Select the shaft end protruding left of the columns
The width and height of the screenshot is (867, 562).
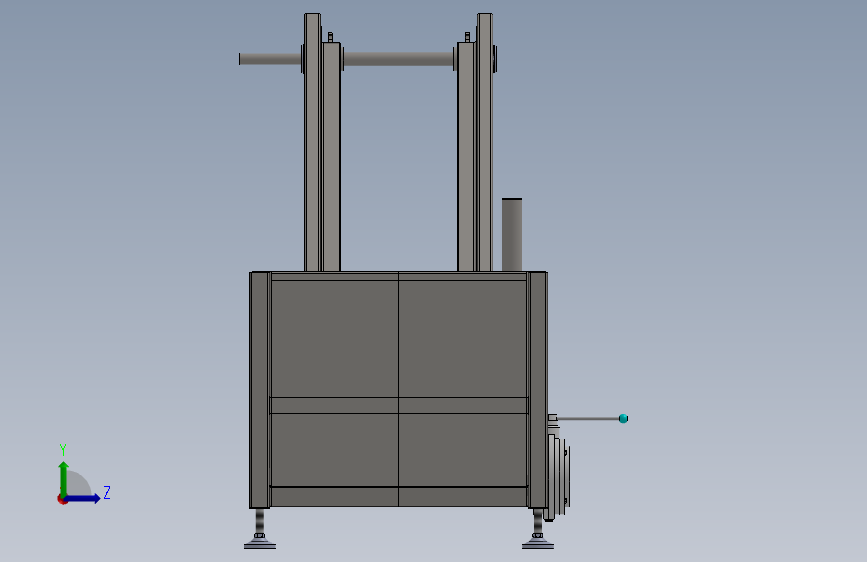click(x=271, y=59)
